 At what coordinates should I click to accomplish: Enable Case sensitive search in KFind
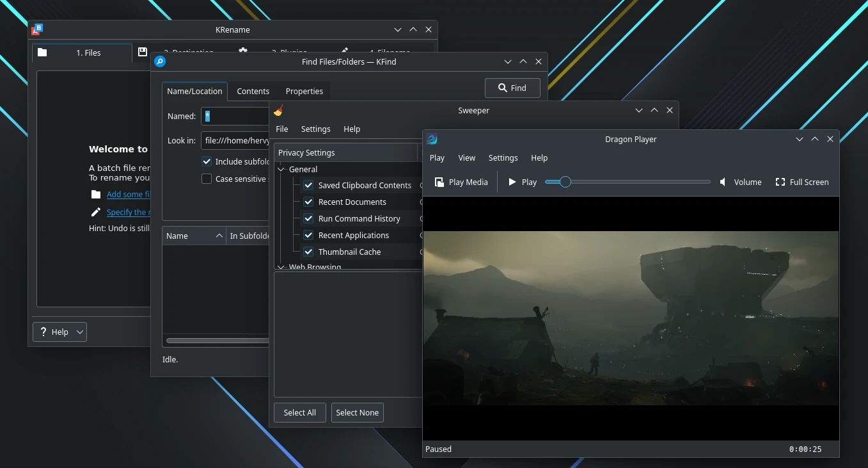(x=207, y=179)
